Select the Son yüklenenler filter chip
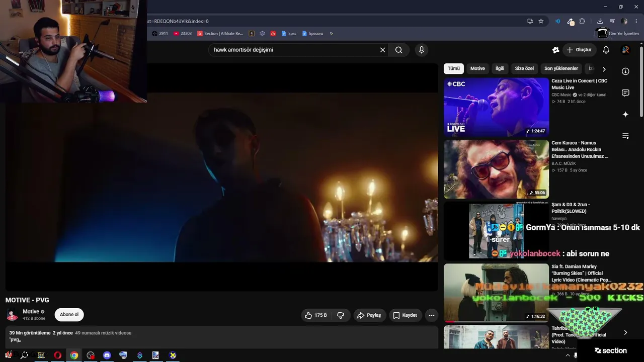The width and height of the screenshot is (644, 362). [561, 68]
